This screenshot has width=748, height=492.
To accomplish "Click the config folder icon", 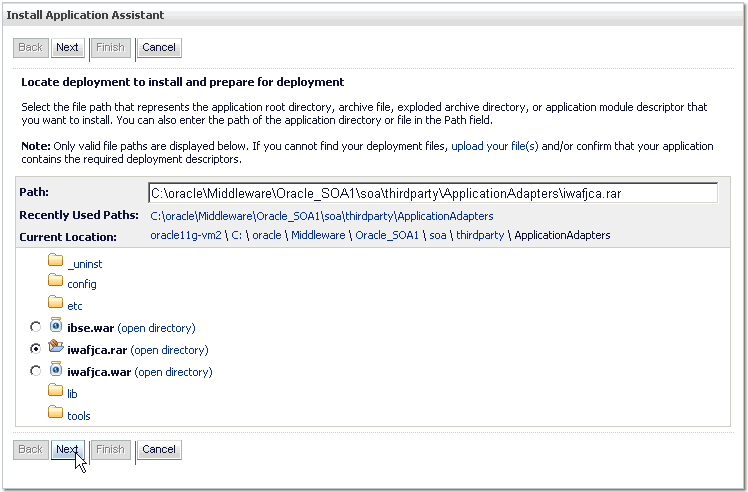I will click(x=55, y=280).
